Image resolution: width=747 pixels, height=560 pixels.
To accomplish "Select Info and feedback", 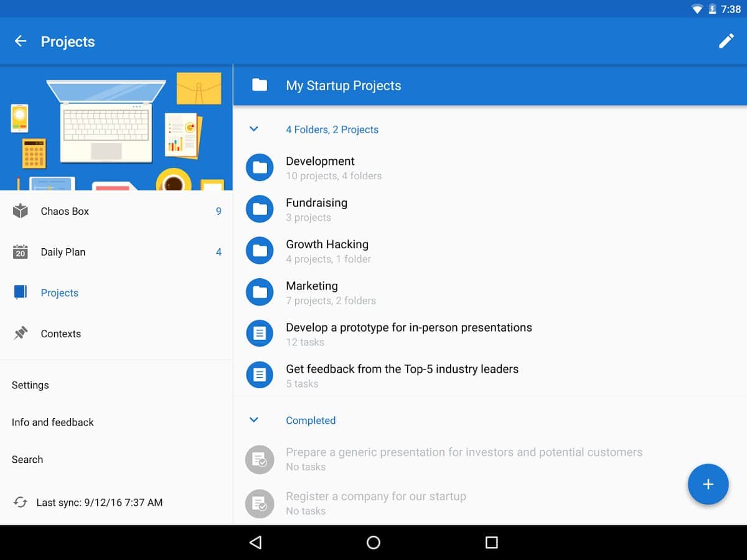I will click(53, 422).
